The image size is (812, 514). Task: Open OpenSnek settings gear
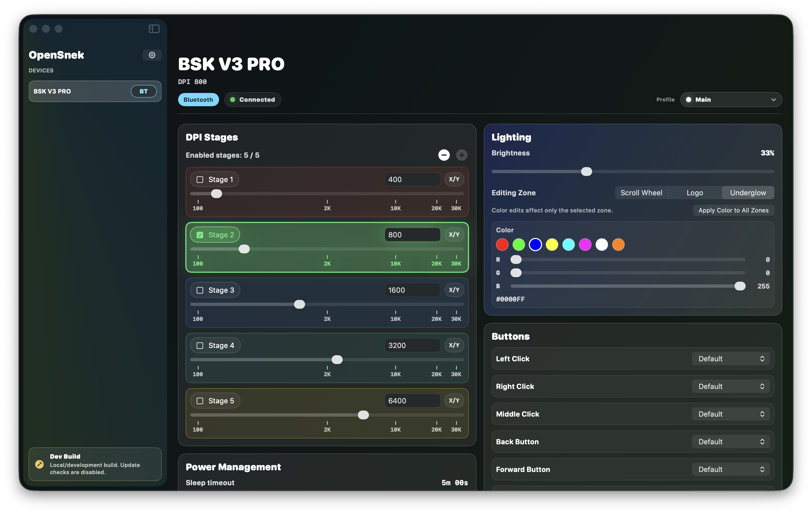pos(152,55)
